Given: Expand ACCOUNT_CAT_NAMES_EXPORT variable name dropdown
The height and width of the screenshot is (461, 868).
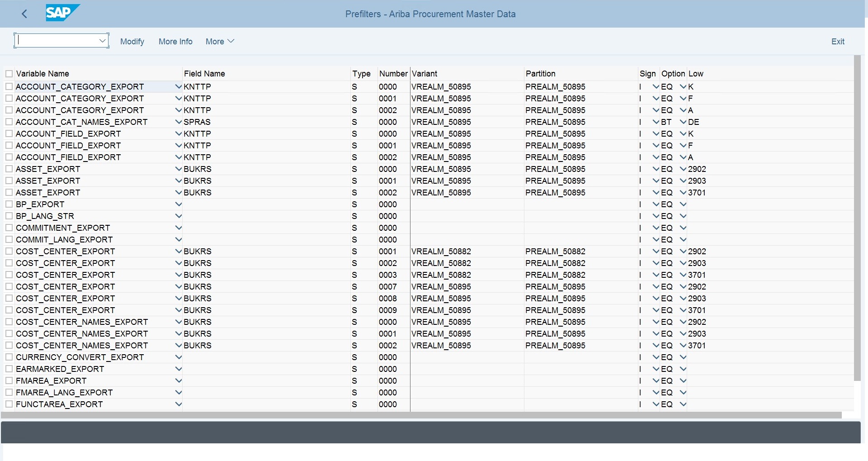Looking at the screenshot, I should (x=178, y=122).
